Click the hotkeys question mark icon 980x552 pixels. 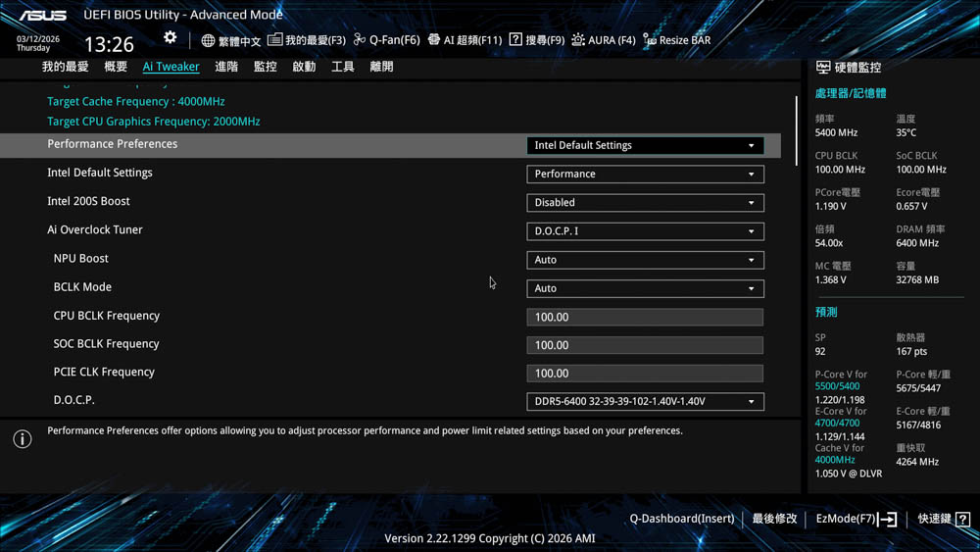962,519
